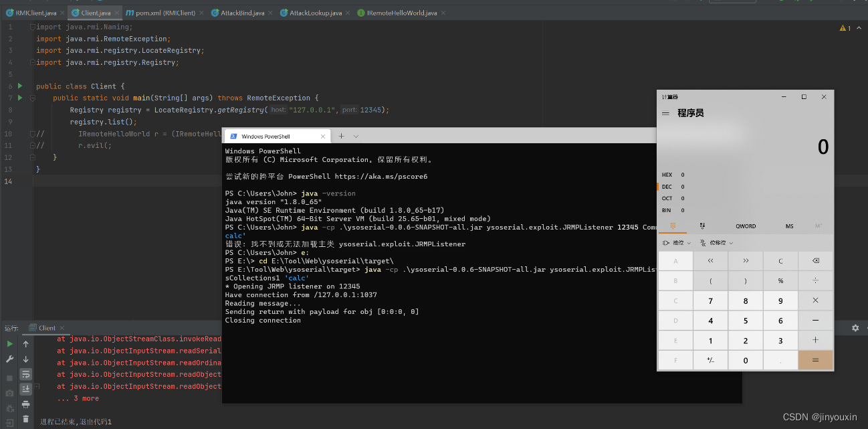Click the digit 5 key in Calculator
The height and width of the screenshot is (429, 868).
coord(746,321)
